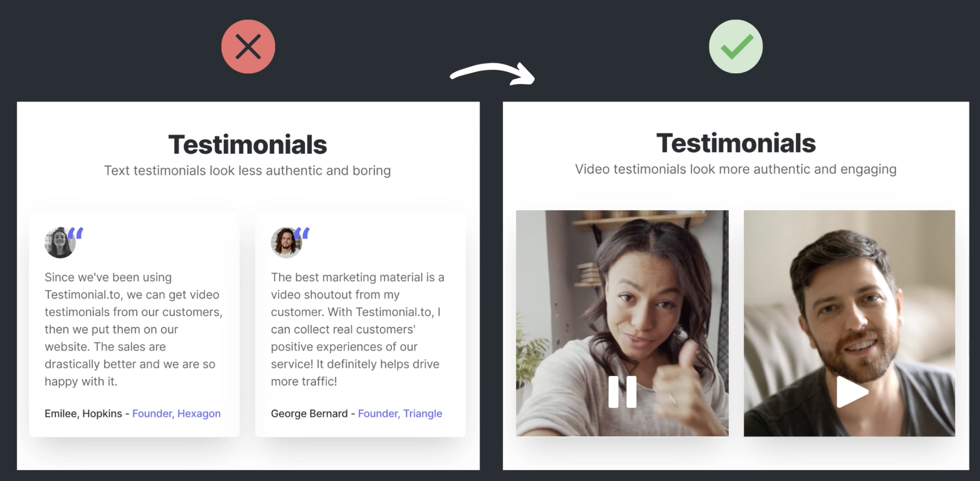The width and height of the screenshot is (980, 481).
Task: Click 'Video testimonials look more authentic and engaging'
Action: click(736, 169)
